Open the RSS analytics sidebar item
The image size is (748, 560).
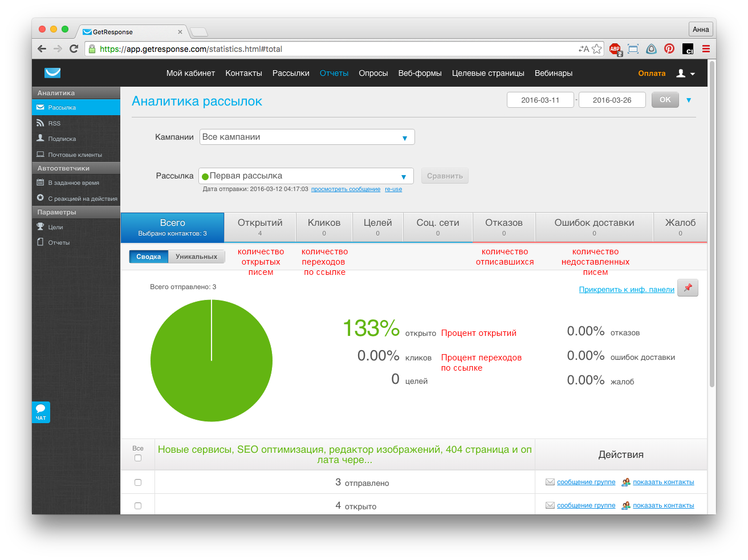point(54,123)
